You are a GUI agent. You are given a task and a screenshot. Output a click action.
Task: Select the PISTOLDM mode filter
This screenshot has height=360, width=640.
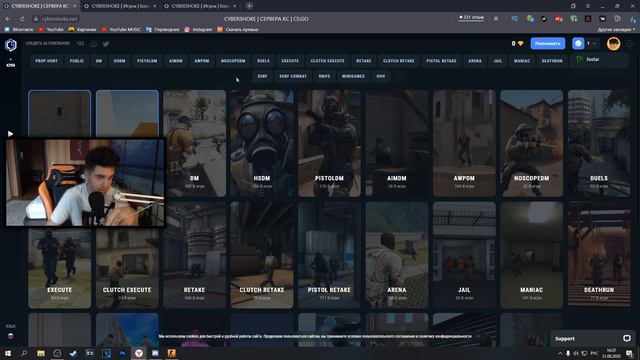pyautogui.click(x=147, y=61)
